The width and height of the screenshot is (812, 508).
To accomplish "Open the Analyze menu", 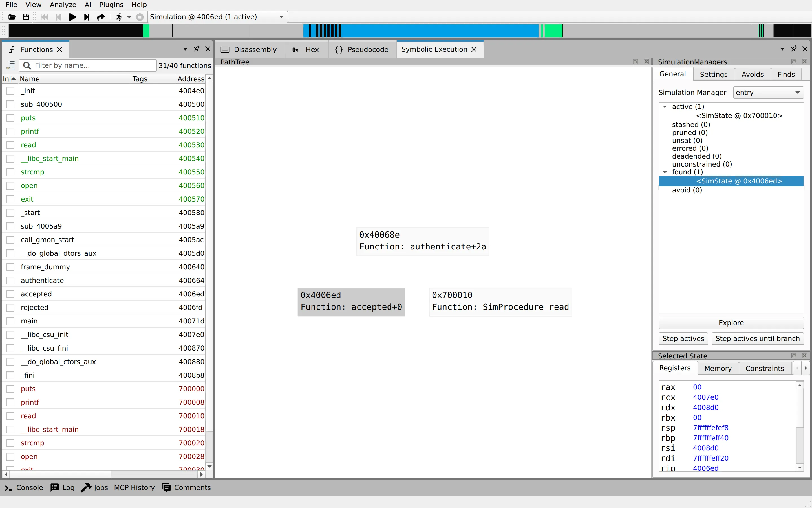I will coord(63,5).
